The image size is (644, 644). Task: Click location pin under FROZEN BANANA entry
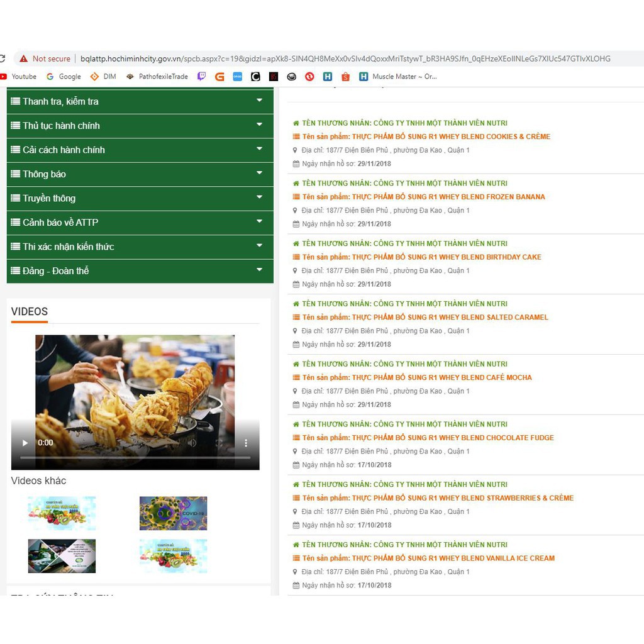point(295,210)
